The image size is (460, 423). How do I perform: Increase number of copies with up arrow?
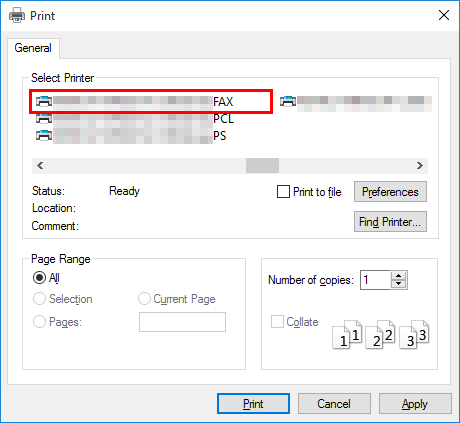[x=399, y=275]
